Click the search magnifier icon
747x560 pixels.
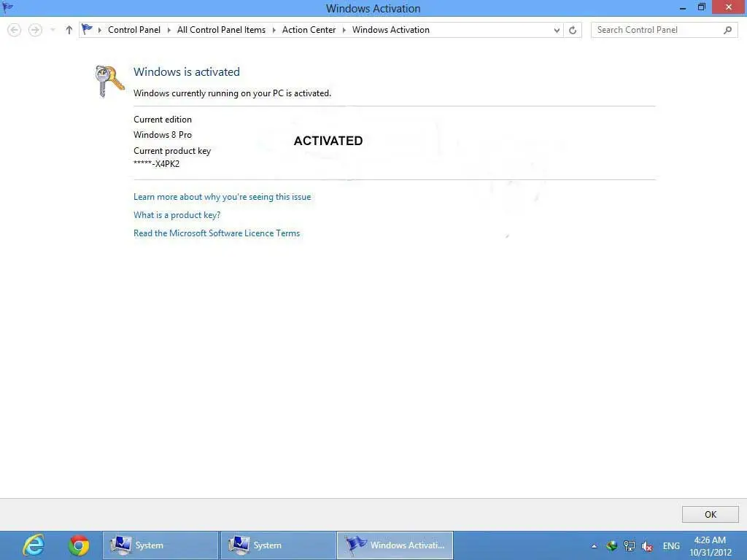point(727,30)
